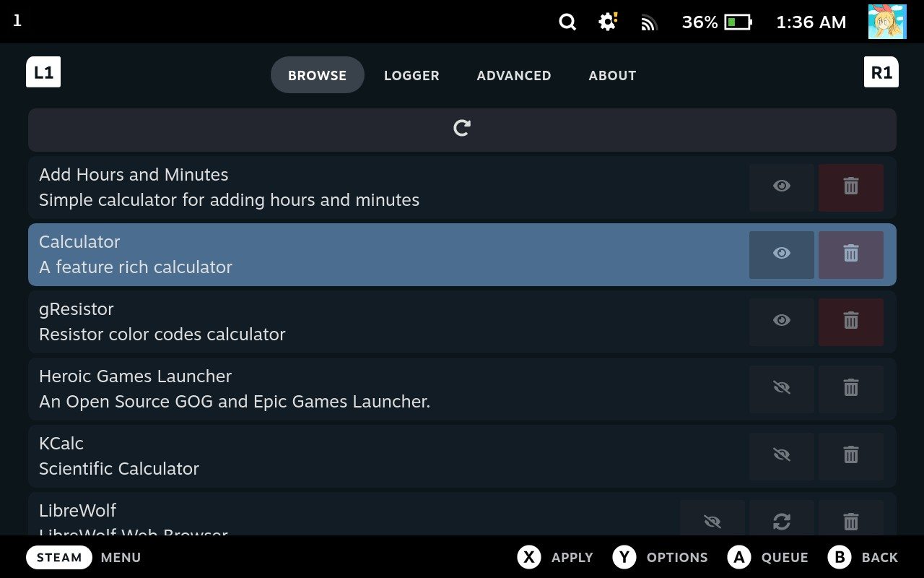Switch to the Browse tab
This screenshot has height=578, width=924.
point(318,75)
